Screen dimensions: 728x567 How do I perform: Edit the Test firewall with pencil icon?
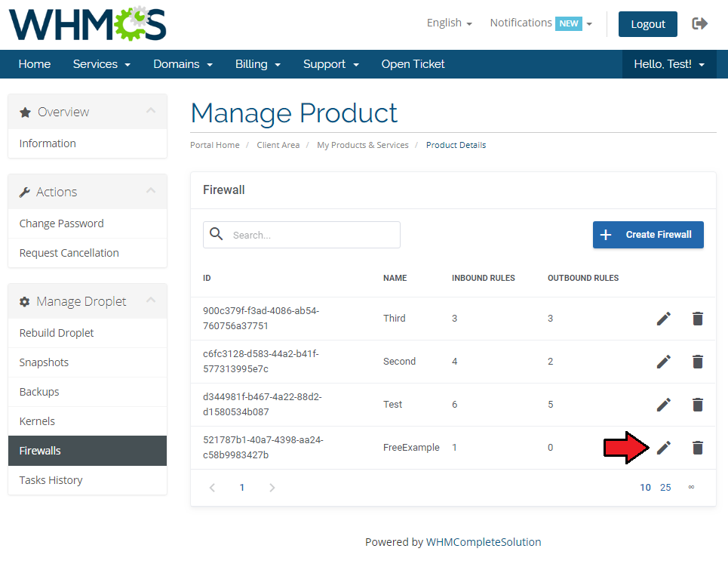click(663, 405)
